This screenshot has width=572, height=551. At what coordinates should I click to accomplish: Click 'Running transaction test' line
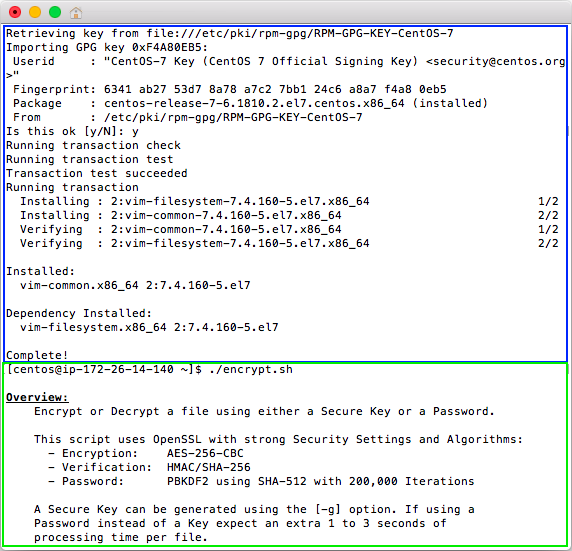90,159
